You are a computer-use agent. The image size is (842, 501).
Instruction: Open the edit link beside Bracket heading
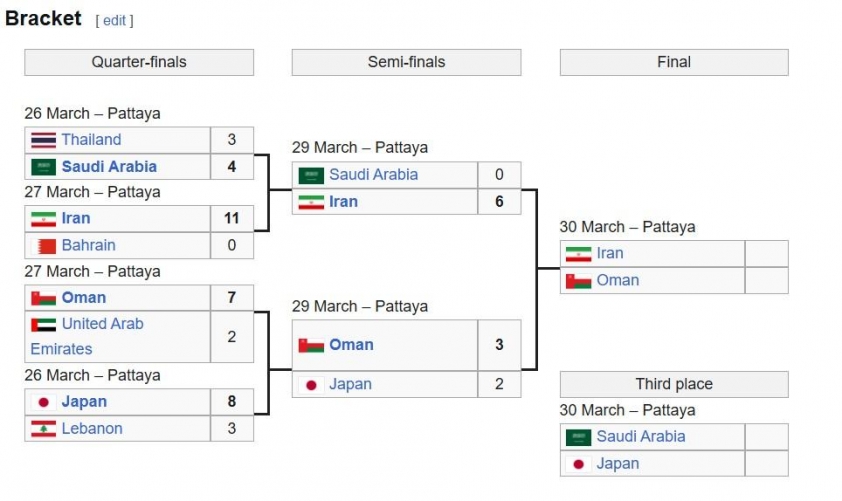114,20
